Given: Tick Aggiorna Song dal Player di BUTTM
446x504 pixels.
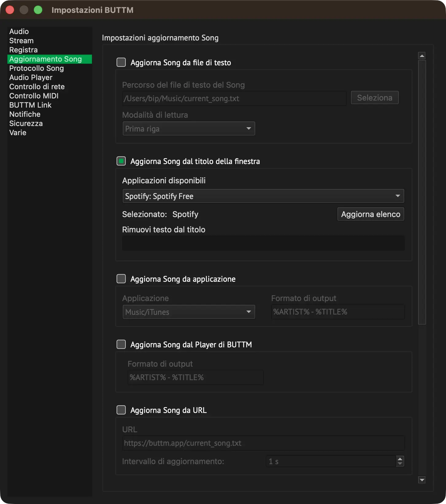Looking at the screenshot, I should [x=121, y=344].
